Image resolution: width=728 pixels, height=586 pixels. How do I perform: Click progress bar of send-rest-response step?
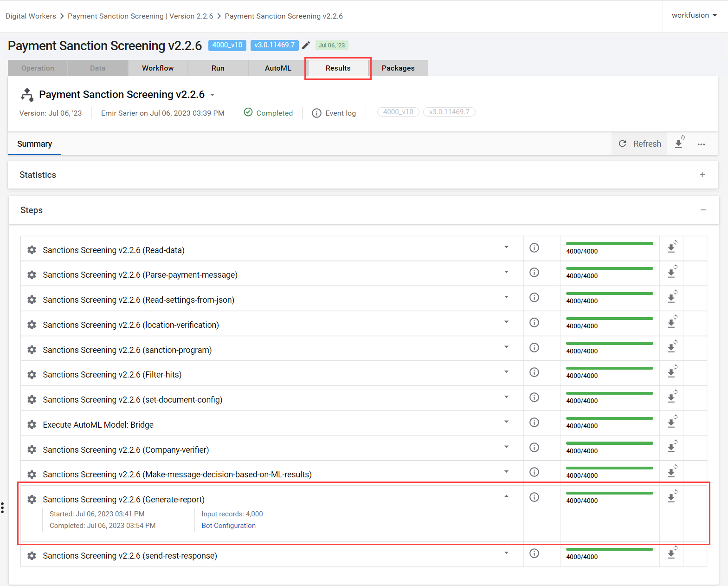click(610, 549)
